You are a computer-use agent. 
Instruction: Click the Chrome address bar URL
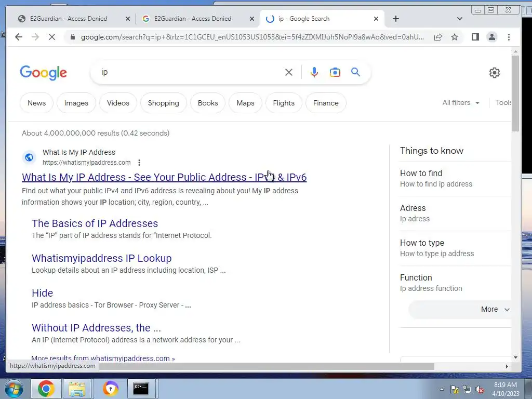(x=252, y=37)
